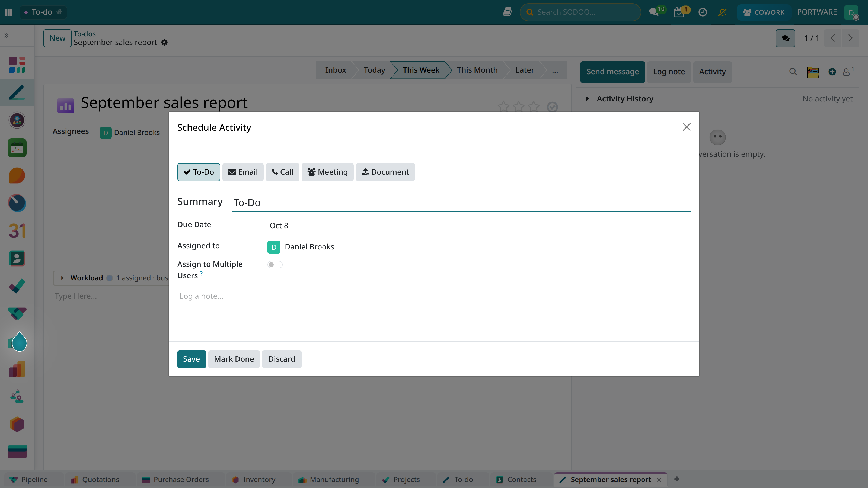The image size is (868, 488).
Task: Toggle Assign to Multiple Users switch
Action: (275, 264)
